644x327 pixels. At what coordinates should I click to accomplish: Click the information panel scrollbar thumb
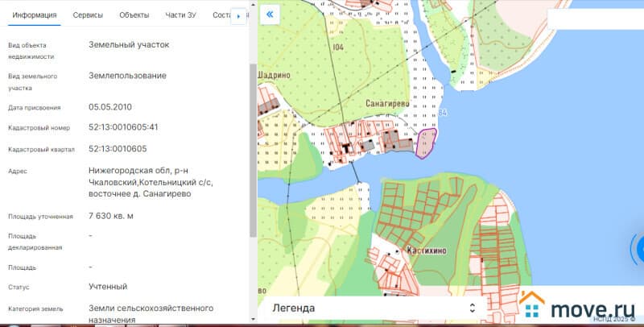[x=253, y=150]
